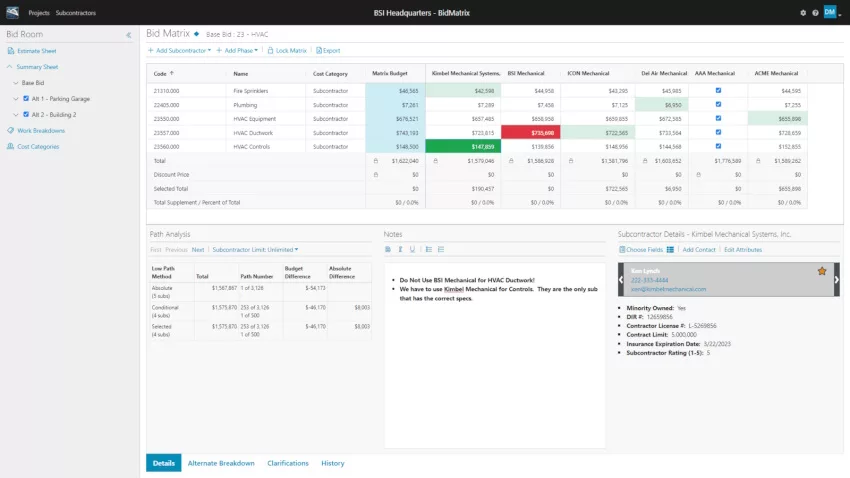Select the red BSI Mechanical ductwork cell

point(531,133)
